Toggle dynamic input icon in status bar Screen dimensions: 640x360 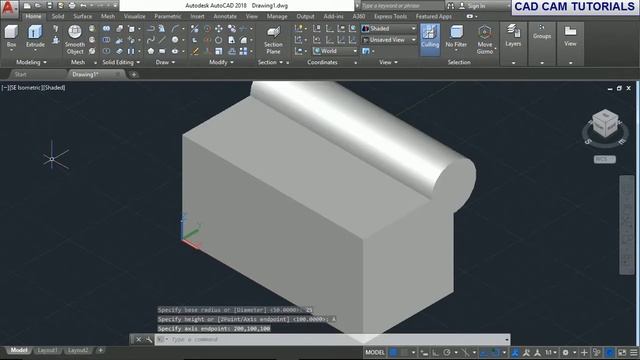coord(424,352)
